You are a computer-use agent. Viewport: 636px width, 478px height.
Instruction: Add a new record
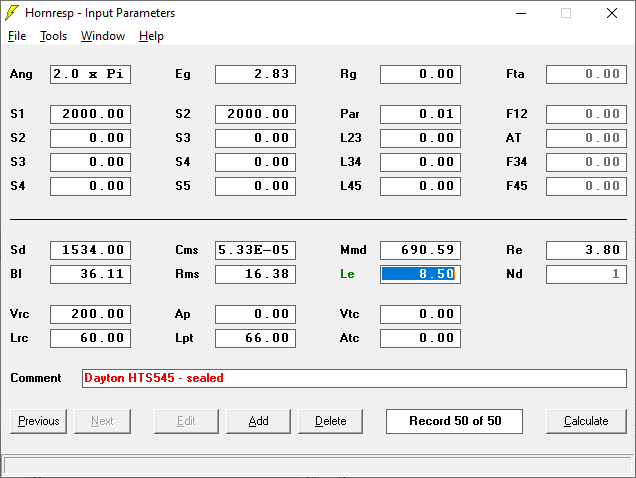click(258, 421)
